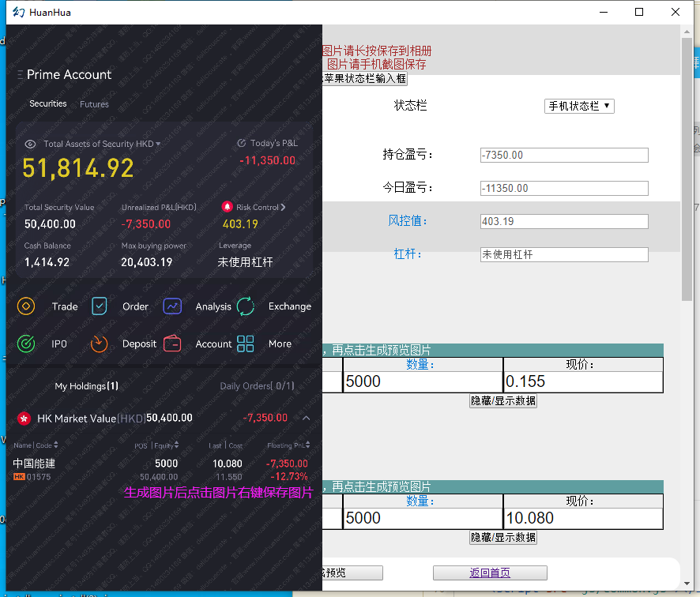Toggle the eye icon to hide total assets

31,145
